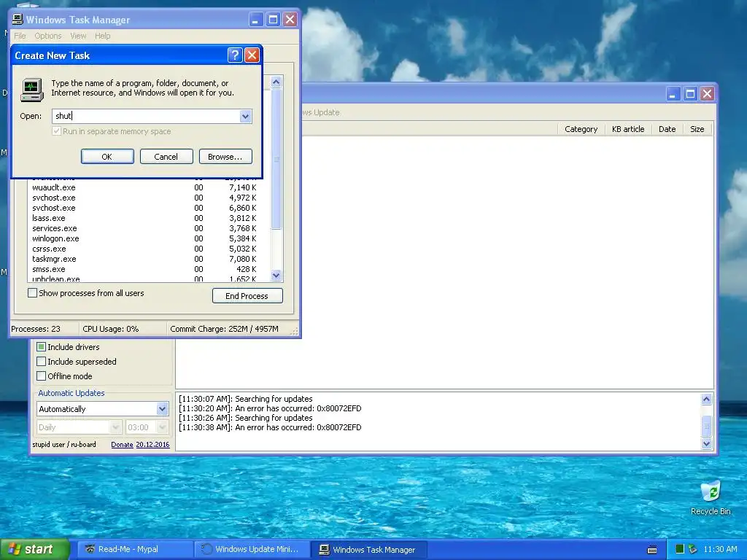Open the Recycle Bin desktop icon
The height and width of the screenshot is (560, 747).
[x=711, y=497]
